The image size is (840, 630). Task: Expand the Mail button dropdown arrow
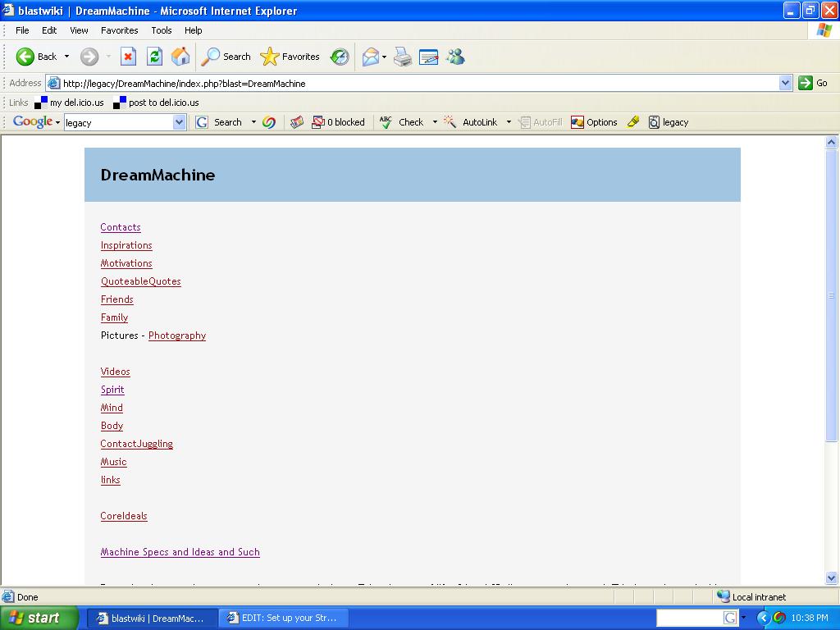[x=384, y=57]
